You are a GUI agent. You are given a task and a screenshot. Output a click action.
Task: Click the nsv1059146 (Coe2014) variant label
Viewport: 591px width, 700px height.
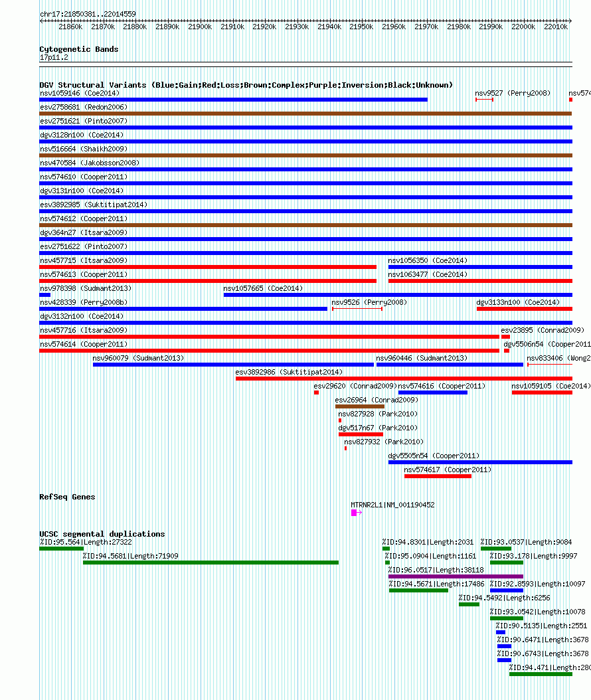[x=80, y=93]
